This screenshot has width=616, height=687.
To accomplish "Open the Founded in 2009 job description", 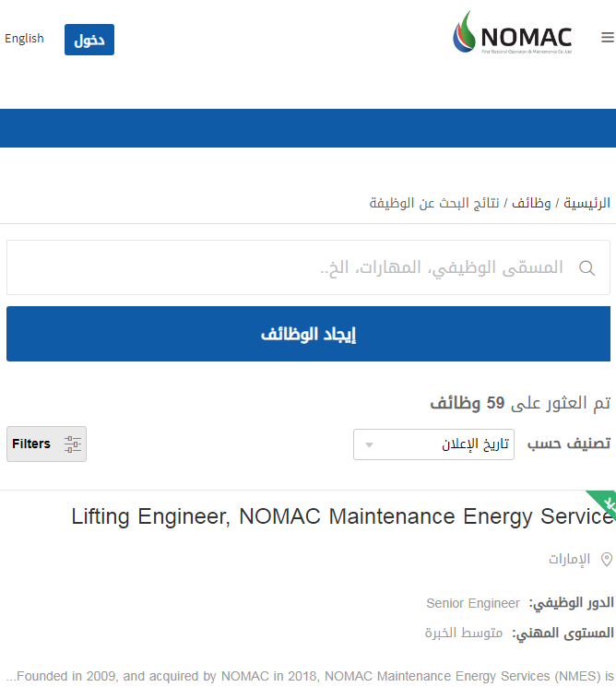I will coord(309,676).
